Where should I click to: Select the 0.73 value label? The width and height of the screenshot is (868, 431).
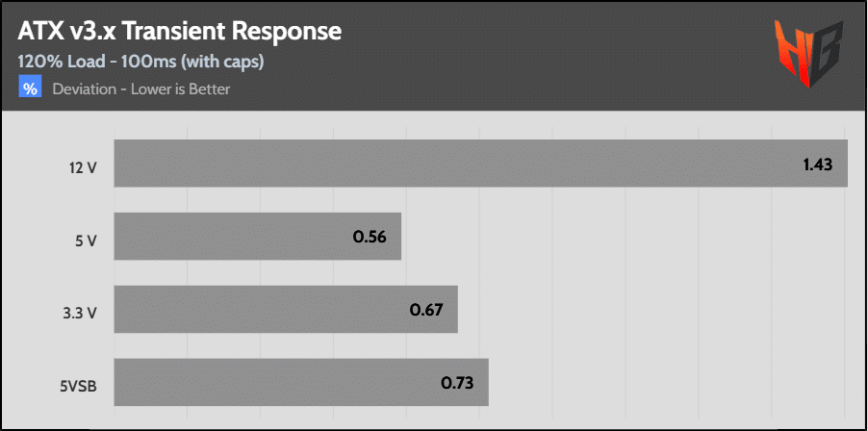pyautogui.click(x=457, y=383)
